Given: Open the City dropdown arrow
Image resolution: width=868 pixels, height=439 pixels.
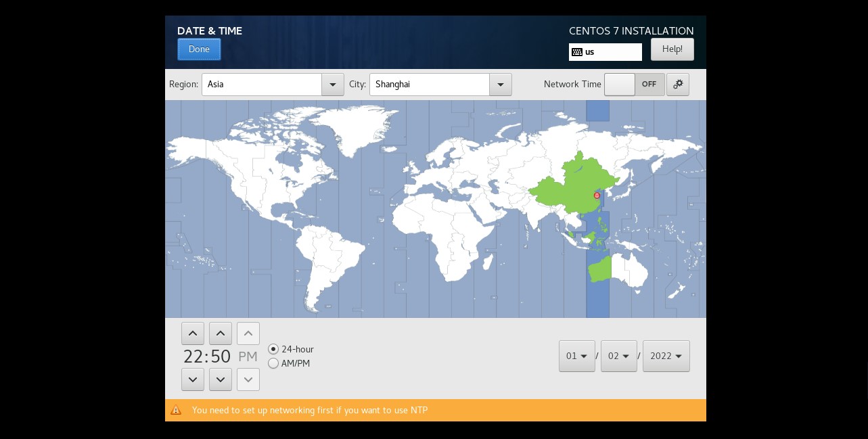Looking at the screenshot, I should pos(500,85).
